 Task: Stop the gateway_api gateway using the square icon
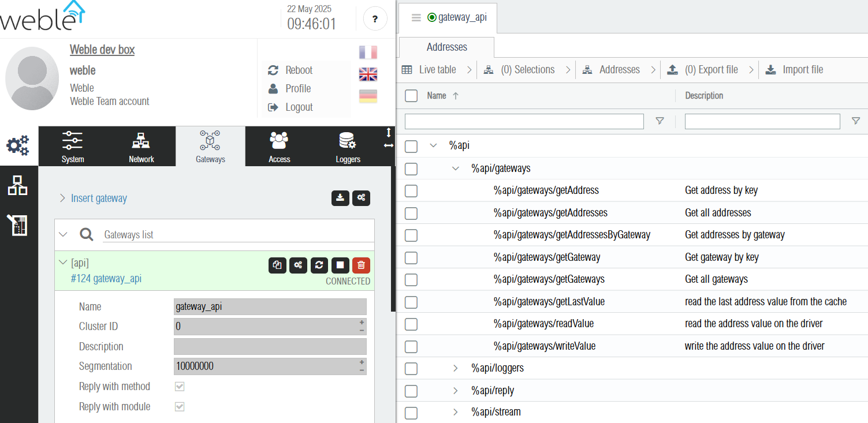(x=340, y=265)
